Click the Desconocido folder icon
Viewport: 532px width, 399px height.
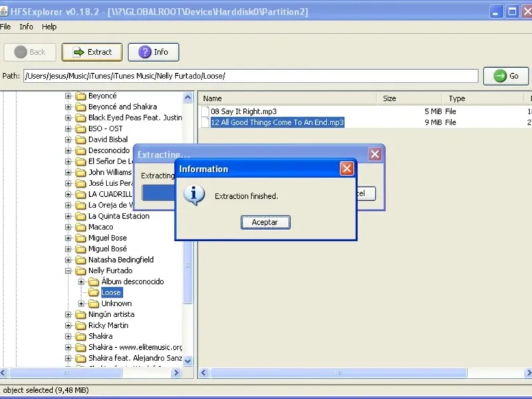[80, 150]
